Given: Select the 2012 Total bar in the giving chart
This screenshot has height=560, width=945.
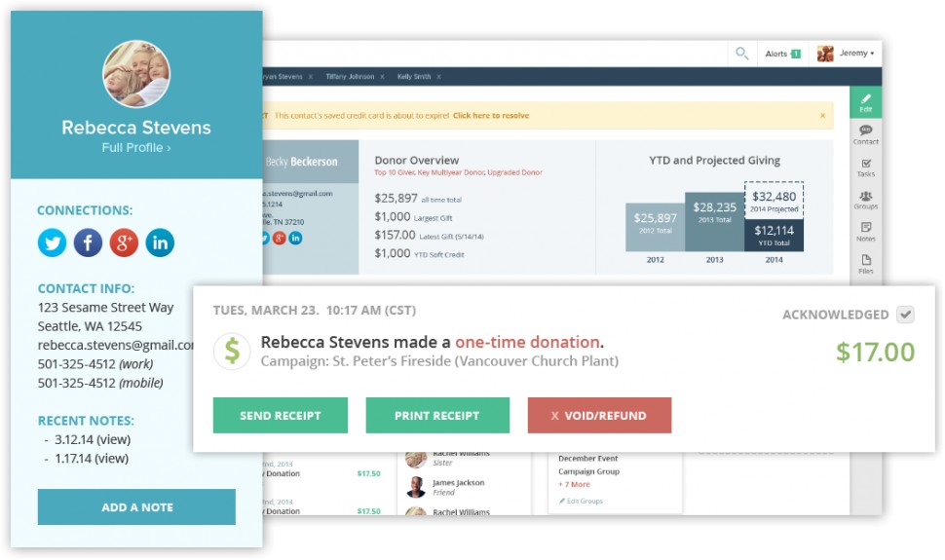Looking at the screenshot, I should 655,227.
